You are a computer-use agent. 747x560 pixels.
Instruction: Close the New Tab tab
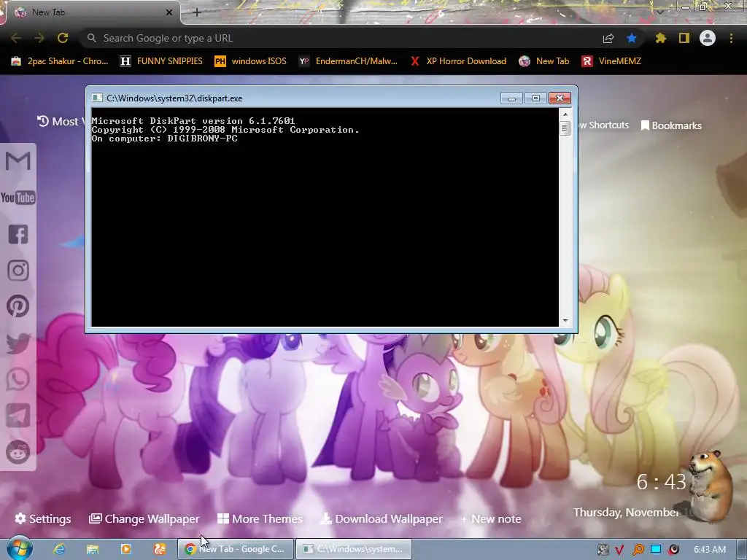coord(169,12)
